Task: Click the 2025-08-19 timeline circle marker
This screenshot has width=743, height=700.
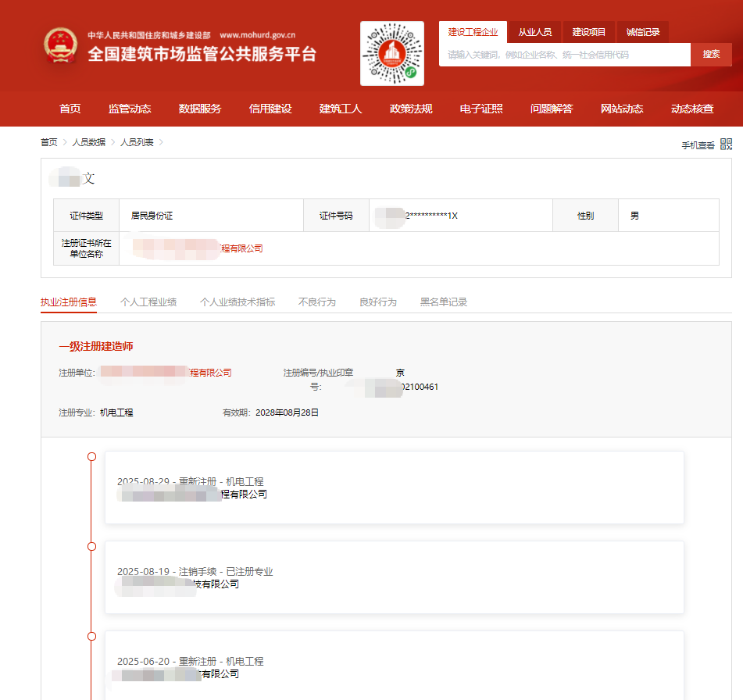Action: click(x=91, y=547)
